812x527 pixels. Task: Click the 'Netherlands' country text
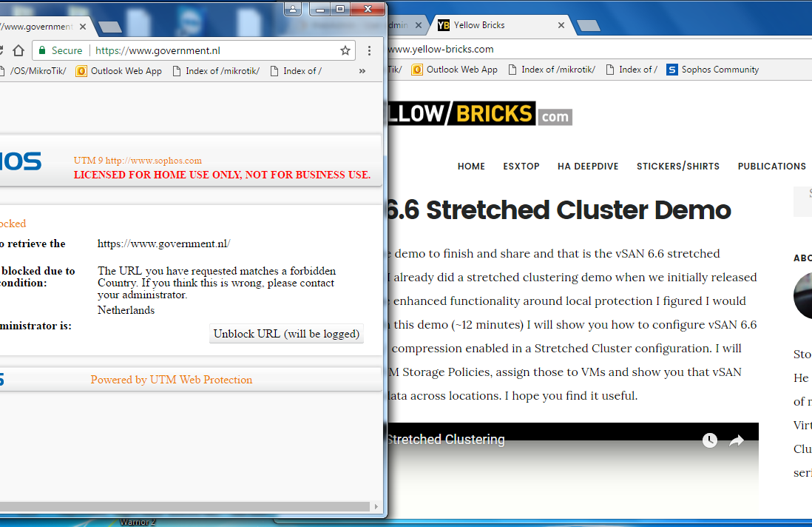click(x=126, y=310)
